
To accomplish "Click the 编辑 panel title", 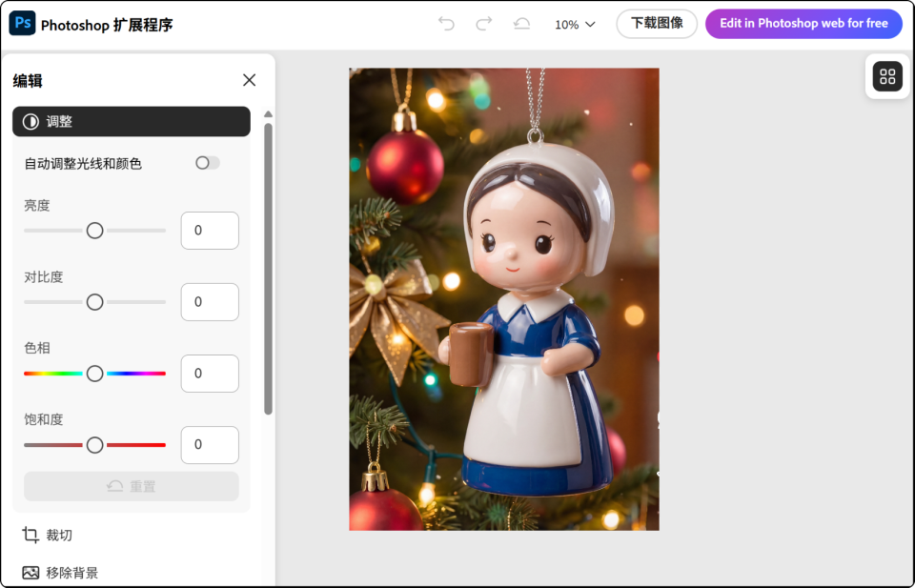I will [28, 80].
